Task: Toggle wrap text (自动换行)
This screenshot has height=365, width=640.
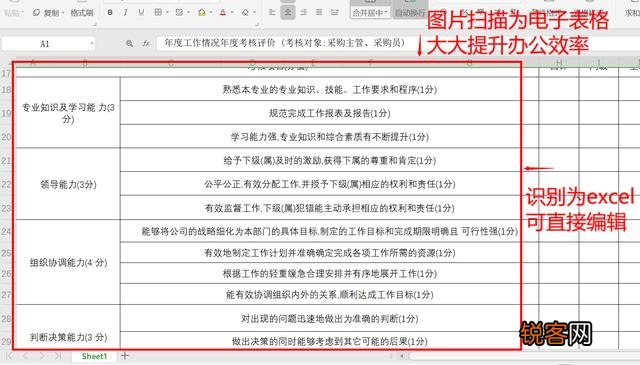Action: click(410, 13)
